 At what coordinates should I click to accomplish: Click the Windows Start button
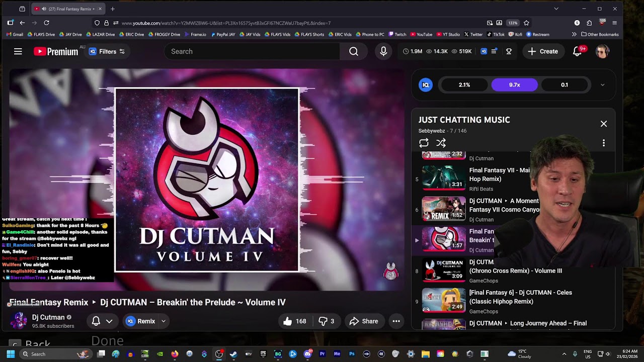[x=11, y=354]
